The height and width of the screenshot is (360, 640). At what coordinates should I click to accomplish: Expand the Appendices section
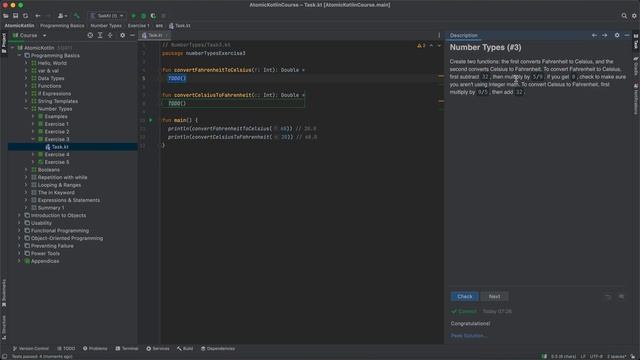click(x=19, y=261)
